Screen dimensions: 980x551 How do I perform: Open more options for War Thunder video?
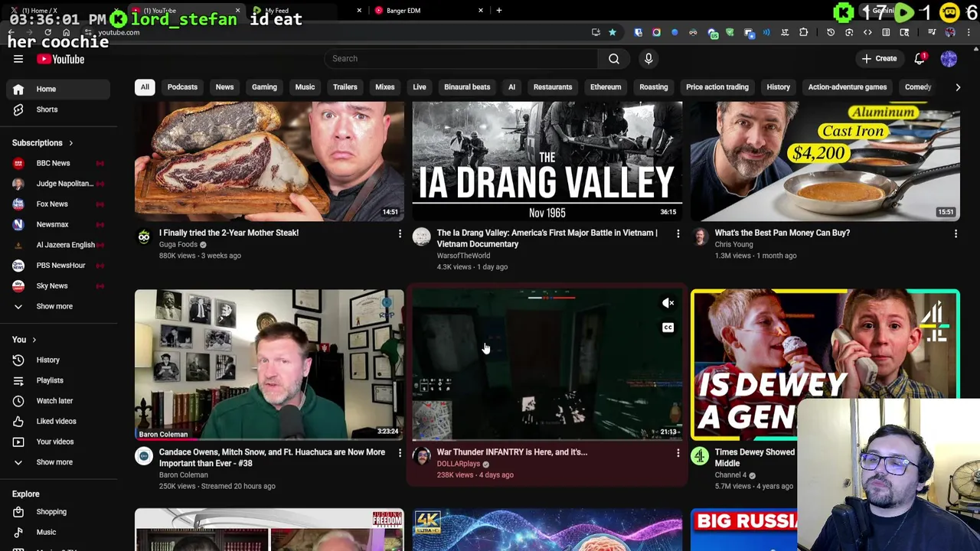click(x=678, y=453)
